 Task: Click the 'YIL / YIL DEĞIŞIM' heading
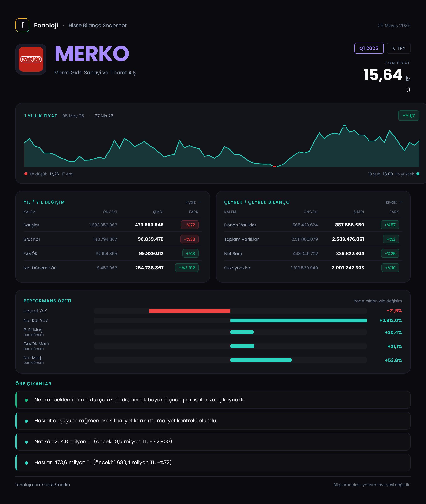tap(44, 202)
